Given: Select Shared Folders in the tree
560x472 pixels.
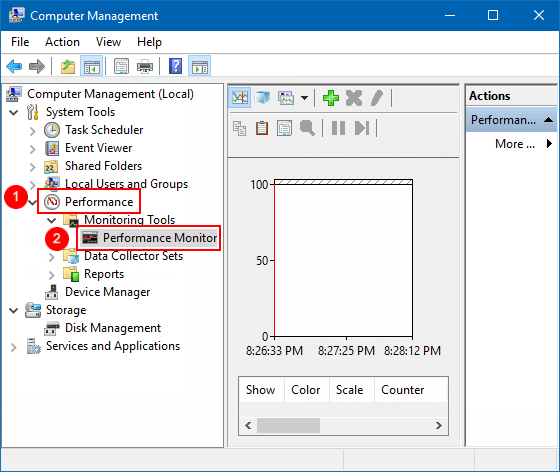Looking at the screenshot, I should 104,166.
